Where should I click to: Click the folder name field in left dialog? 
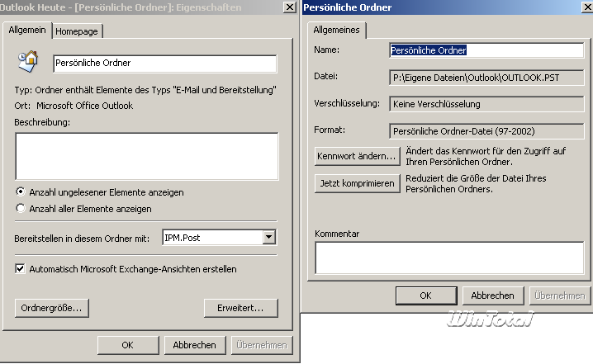pyautogui.click(x=164, y=63)
